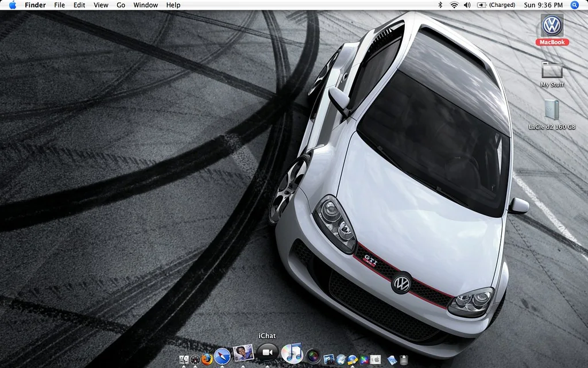588x368 pixels.
Task: Open the Apple menu
Action: pos(13,5)
